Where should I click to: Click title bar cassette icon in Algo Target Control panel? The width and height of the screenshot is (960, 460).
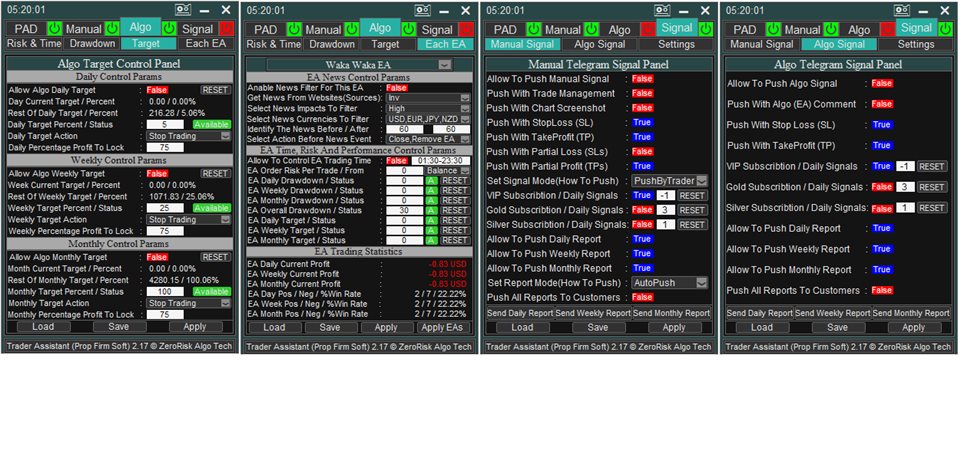pos(183,9)
